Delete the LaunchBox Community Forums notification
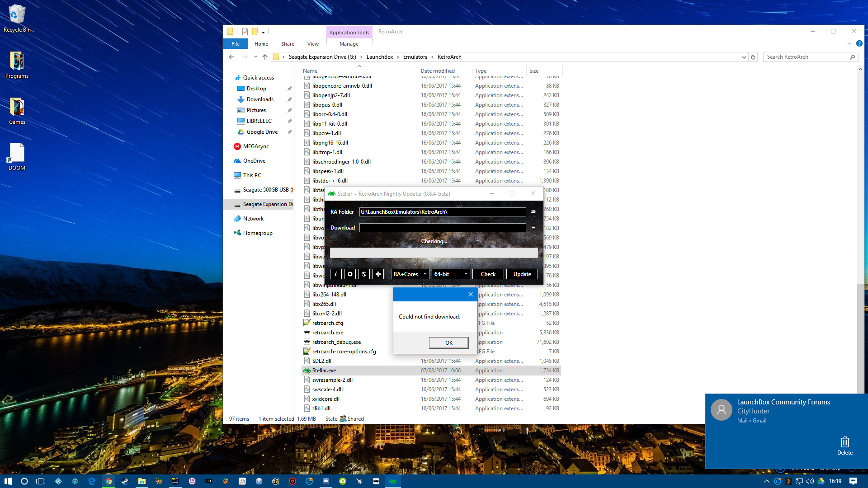The width and height of the screenshot is (868, 488). 844,446
